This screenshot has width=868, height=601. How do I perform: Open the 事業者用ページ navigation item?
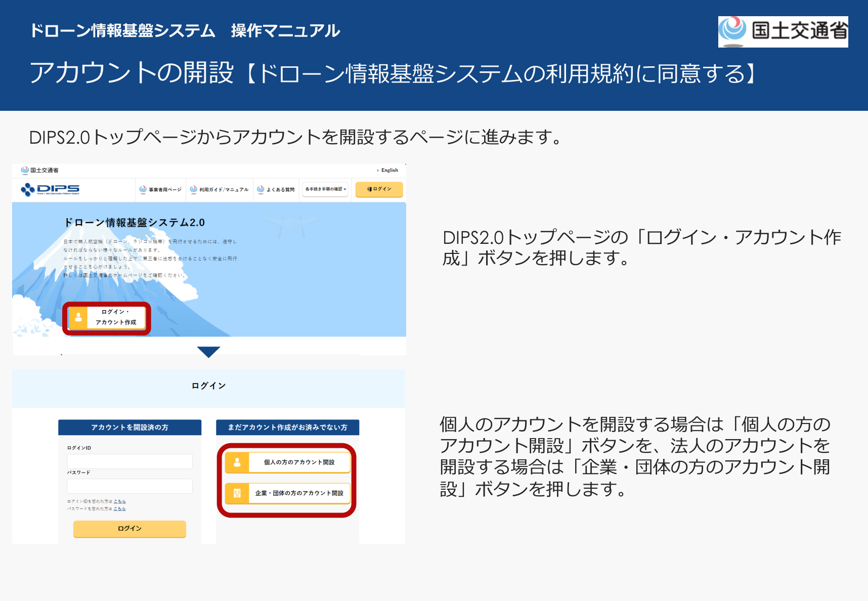click(x=160, y=190)
